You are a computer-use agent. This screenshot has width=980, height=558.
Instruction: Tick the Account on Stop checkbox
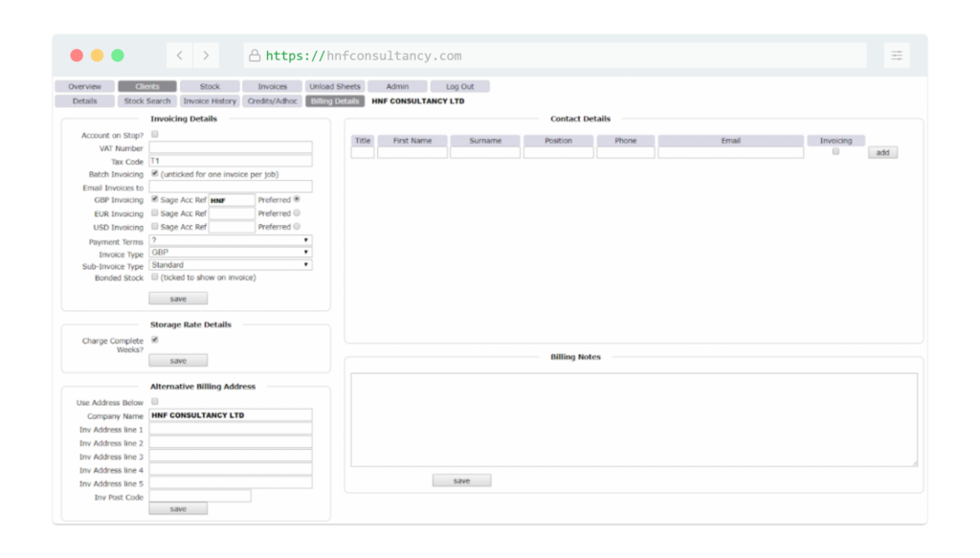coord(155,135)
